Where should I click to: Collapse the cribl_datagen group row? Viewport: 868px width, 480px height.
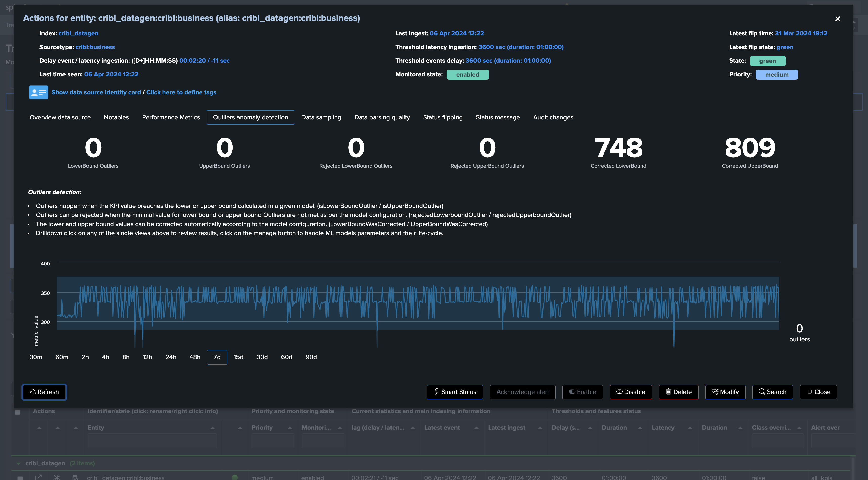pyautogui.click(x=18, y=464)
